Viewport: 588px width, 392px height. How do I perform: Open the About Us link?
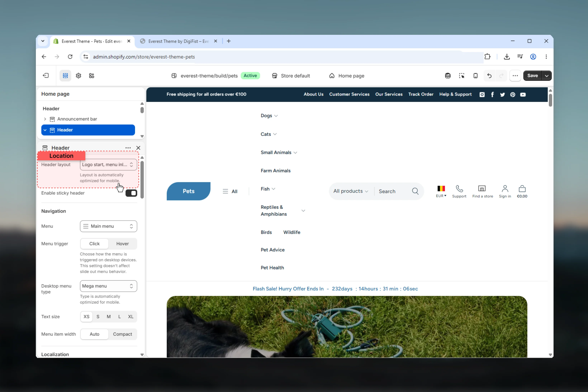313,94
